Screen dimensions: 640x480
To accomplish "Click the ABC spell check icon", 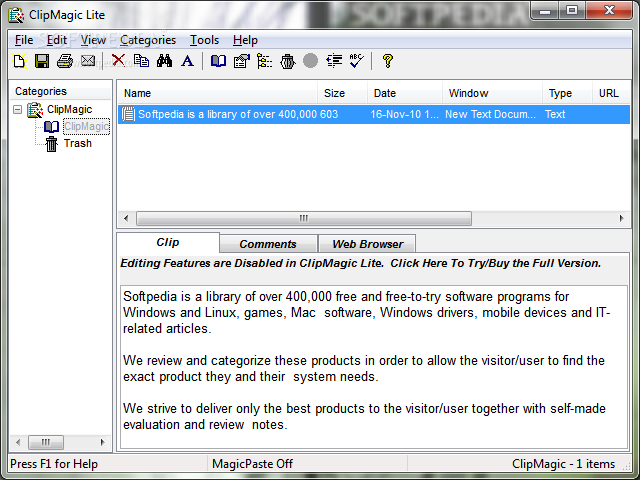I will pyautogui.click(x=356, y=61).
